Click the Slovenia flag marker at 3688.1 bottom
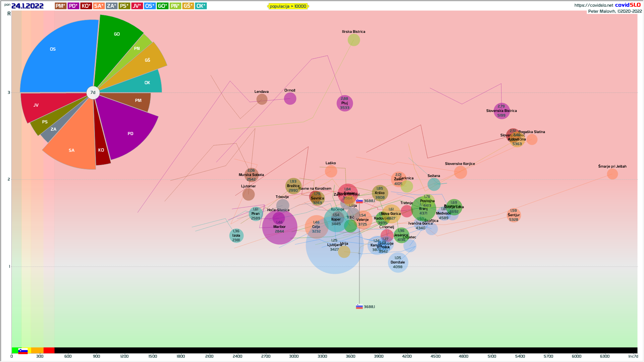This screenshot has width=644, height=362. tap(359, 307)
